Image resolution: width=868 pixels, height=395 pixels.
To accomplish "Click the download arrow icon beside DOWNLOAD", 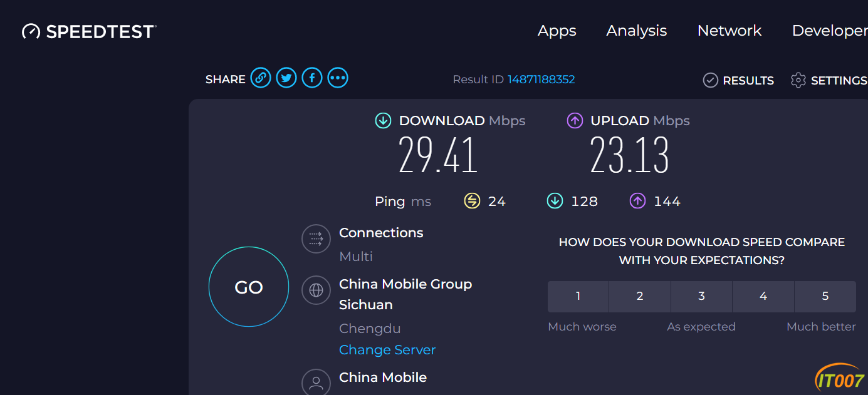I will click(383, 121).
